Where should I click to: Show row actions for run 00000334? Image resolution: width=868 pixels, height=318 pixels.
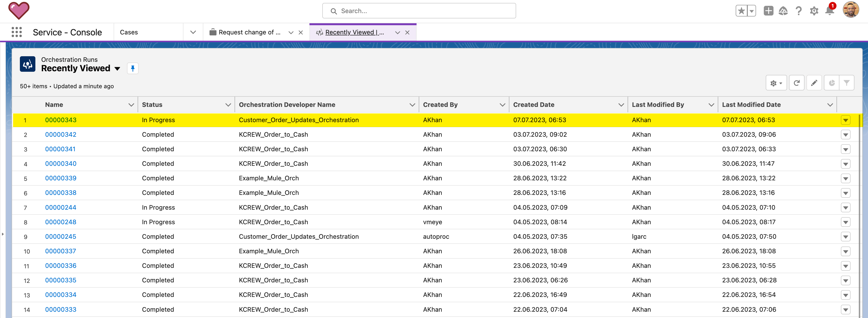click(845, 295)
